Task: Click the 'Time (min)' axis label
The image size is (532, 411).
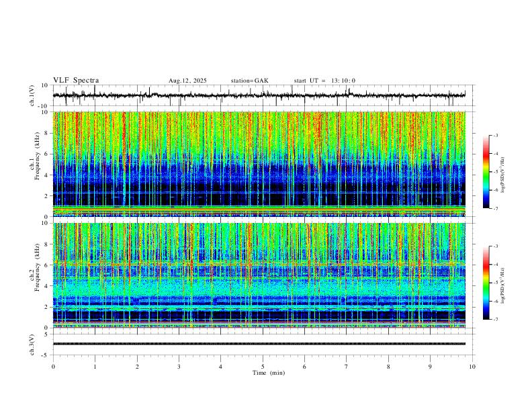Action: point(269,373)
